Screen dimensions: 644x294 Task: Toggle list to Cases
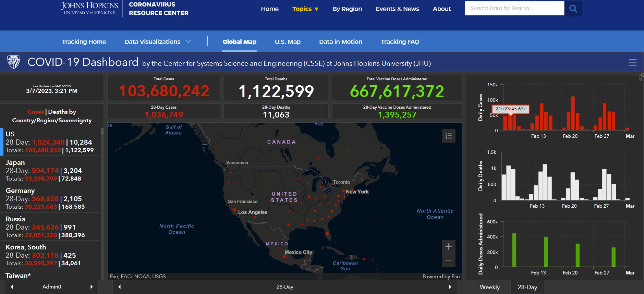tap(36, 112)
